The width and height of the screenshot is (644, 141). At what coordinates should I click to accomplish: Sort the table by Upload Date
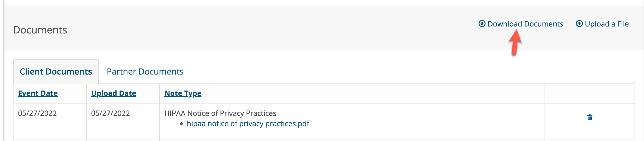coord(113,93)
